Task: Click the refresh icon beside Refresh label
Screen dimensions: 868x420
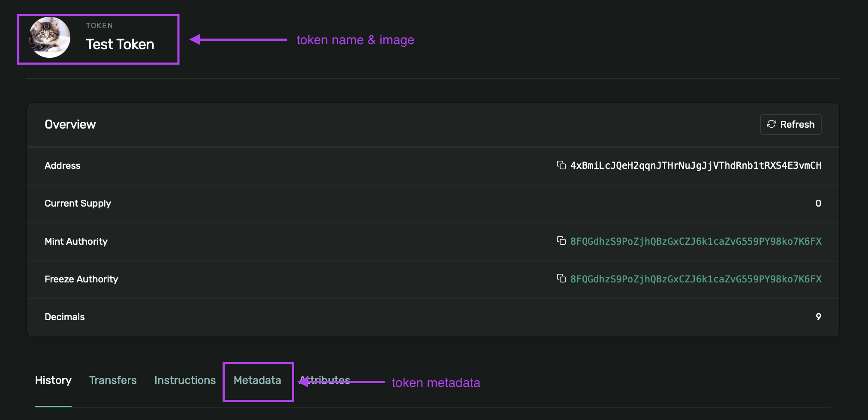Action: (x=772, y=124)
